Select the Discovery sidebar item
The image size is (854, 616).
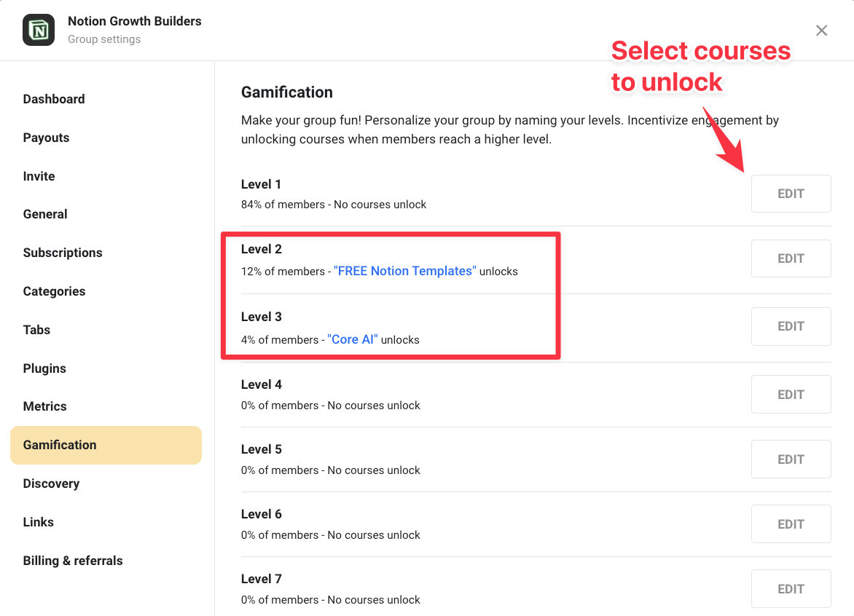(51, 483)
